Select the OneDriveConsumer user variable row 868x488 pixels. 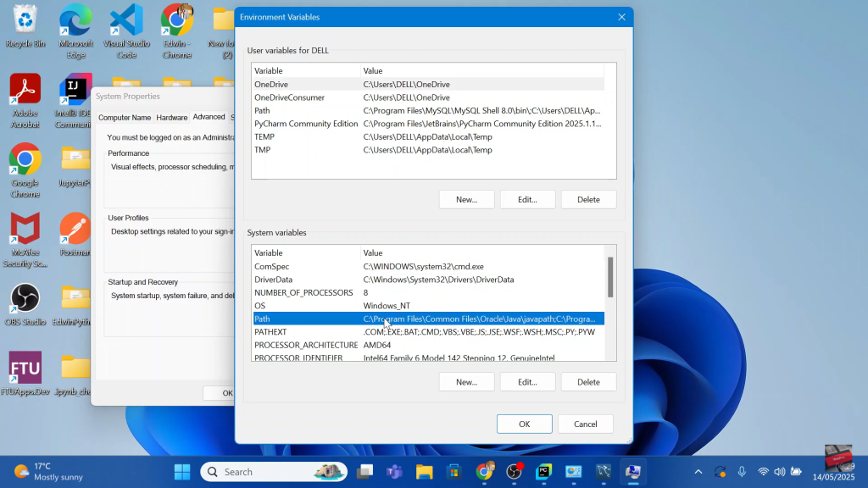coord(428,97)
